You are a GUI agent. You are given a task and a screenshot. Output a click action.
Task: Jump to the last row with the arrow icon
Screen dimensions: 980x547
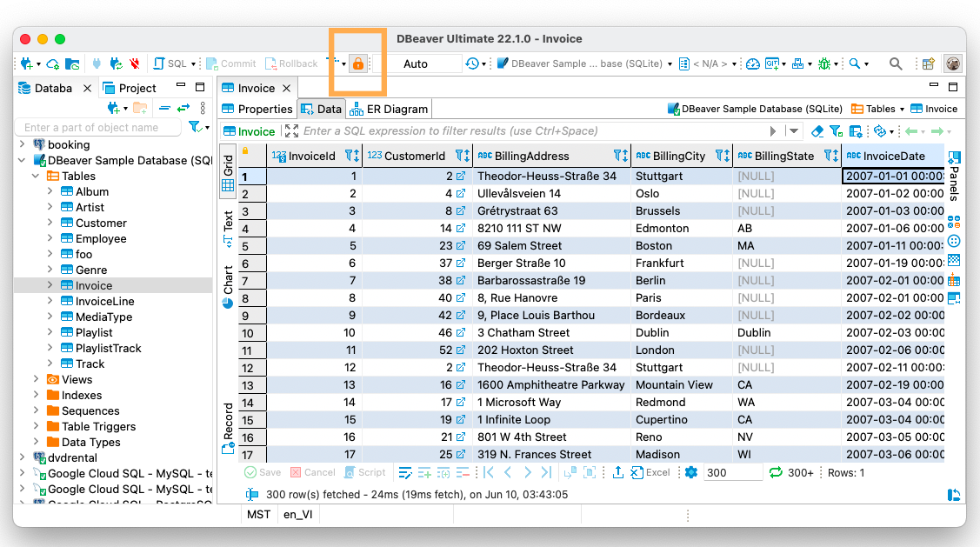546,472
